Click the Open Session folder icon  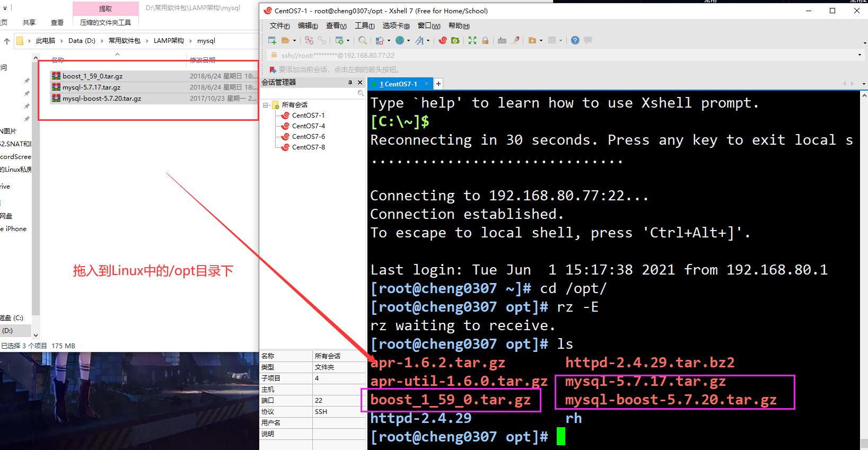coord(285,40)
